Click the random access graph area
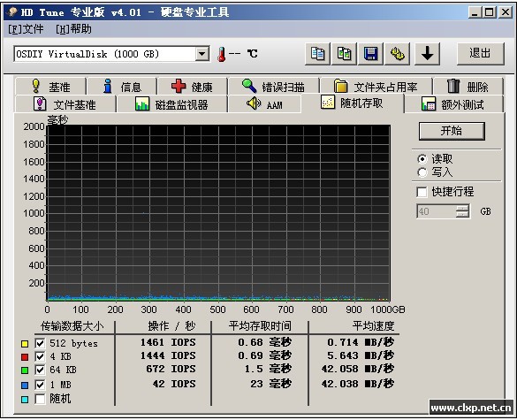517x420 pixels. tap(218, 213)
